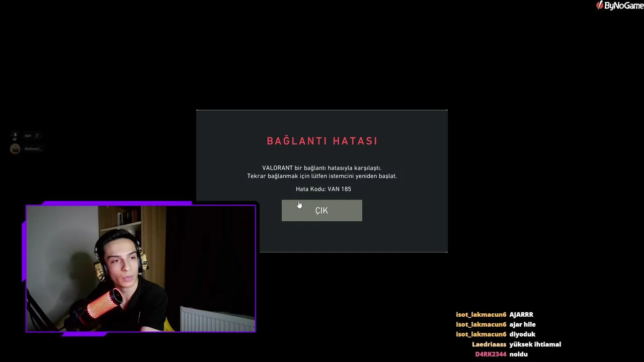Click the ajar user avatar in voice overlay
This screenshot has height=362, width=644.
15,136
